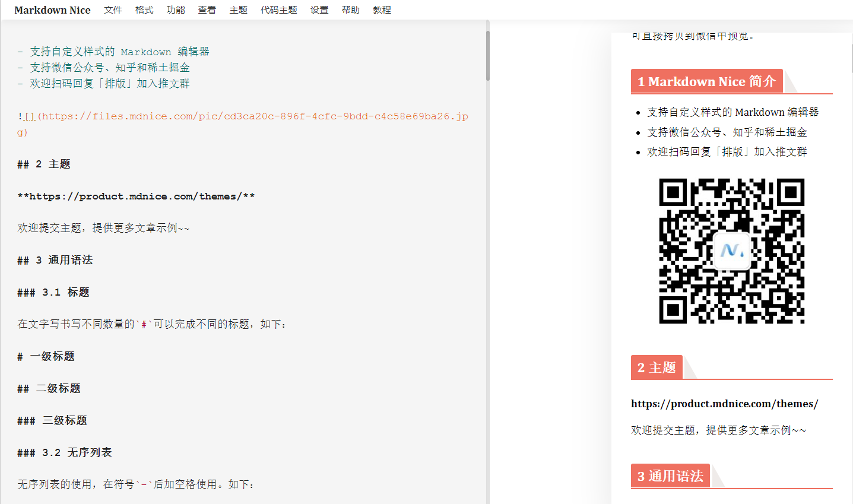Viewport: 853px width, 504px height.
Task: Click editor line "**https://product.mdnice.com/themes/**"
Action: tap(136, 196)
